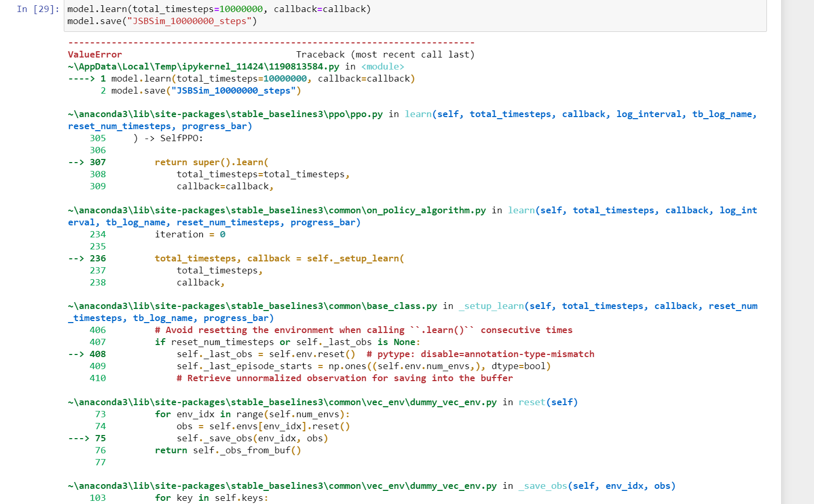
Task: Click line number 307 in ppo.py traceback
Action: coord(97,162)
